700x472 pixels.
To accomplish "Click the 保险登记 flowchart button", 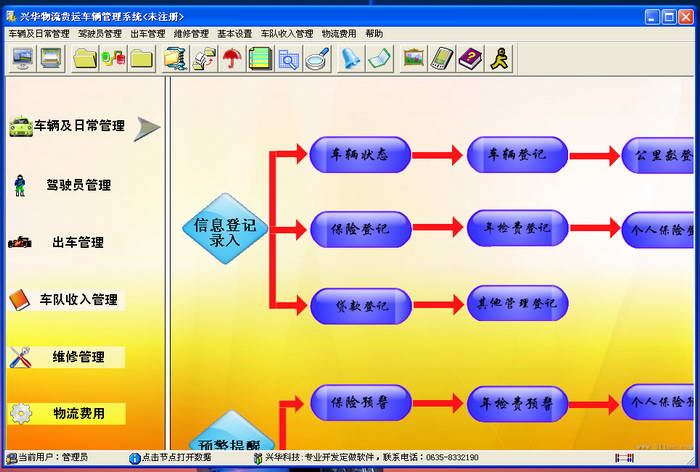I will 360,229.
